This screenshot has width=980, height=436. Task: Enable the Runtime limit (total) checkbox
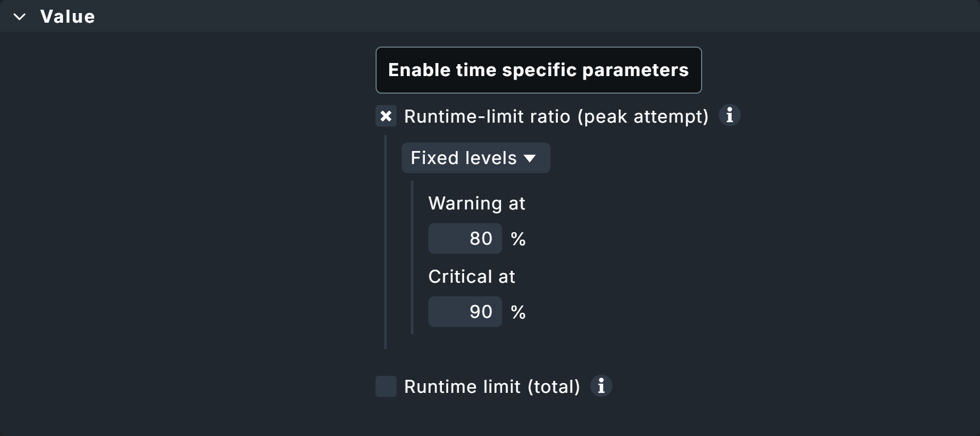(x=386, y=387)
